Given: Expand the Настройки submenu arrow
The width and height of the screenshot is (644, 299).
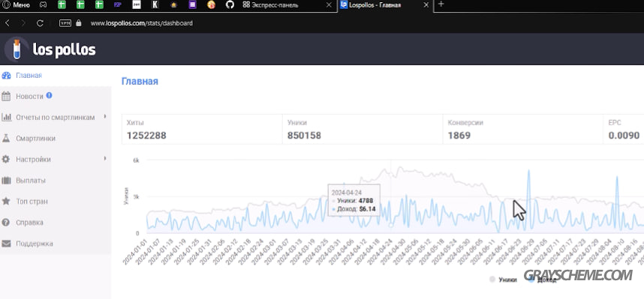Looking at the screenshot, I should click(x=105, y=158).
